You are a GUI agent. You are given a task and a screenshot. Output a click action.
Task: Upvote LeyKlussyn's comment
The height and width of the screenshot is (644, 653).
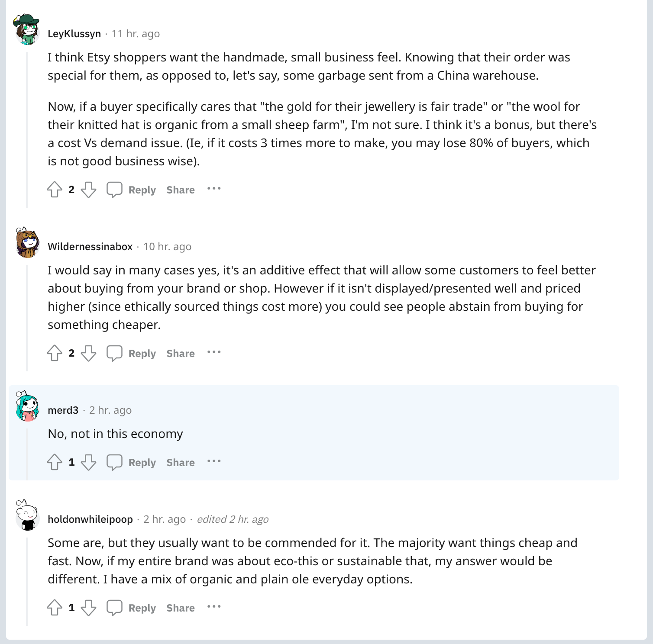[55, 190]
